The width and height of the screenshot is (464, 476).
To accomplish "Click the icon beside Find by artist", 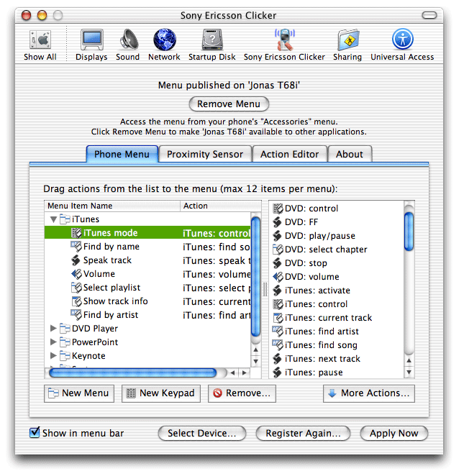I will 76,314.
